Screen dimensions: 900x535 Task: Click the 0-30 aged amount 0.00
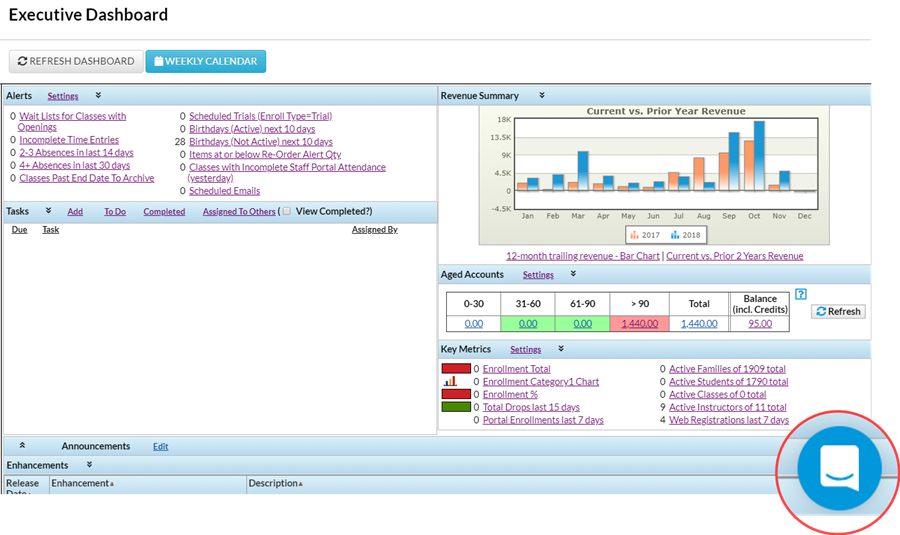(474, 324)
